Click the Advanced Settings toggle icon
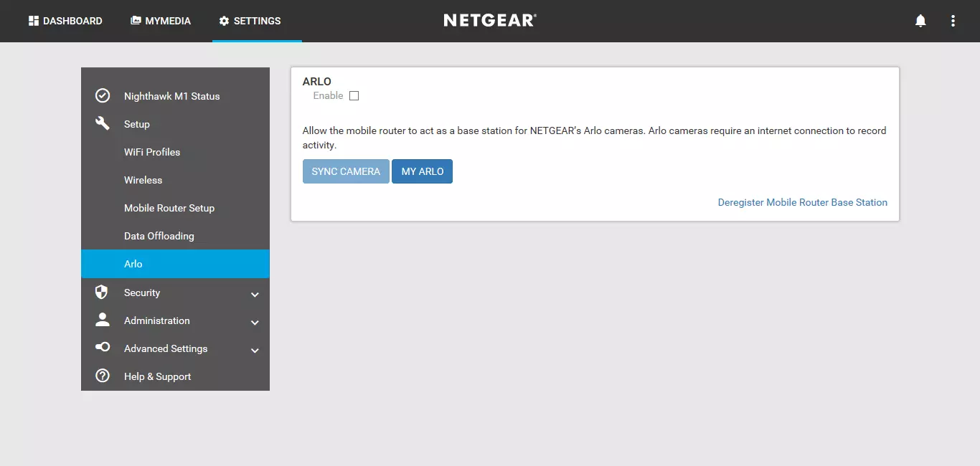Screen dimensions: 980x466 pyautogui.click(x=103, y=347)
